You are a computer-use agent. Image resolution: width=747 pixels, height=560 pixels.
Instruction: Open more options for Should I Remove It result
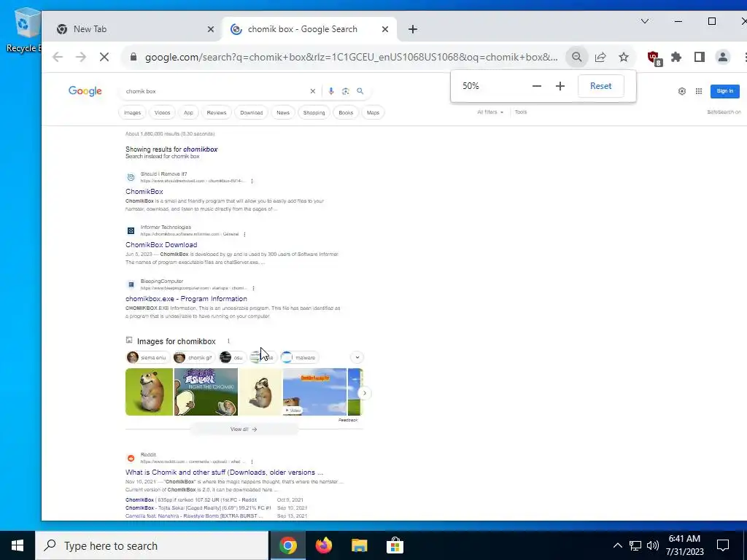tap(252, 181)
